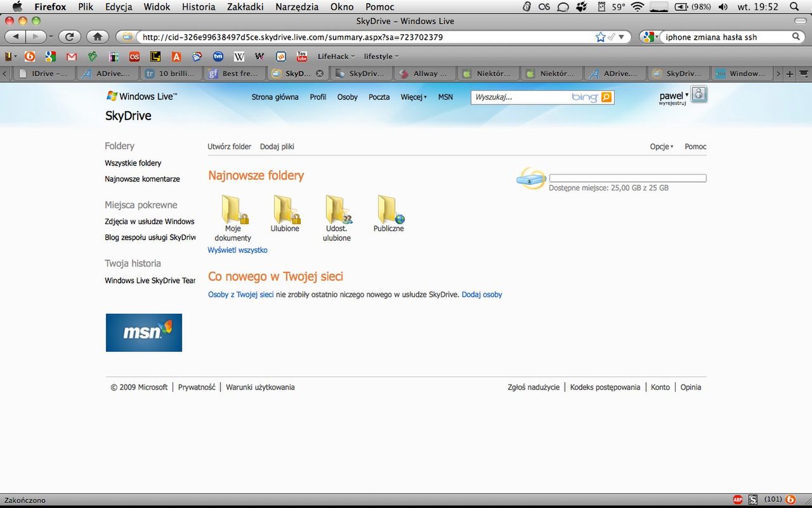
Task: Bookmark this page with the star icon
Action: click(x=600, y=37)
